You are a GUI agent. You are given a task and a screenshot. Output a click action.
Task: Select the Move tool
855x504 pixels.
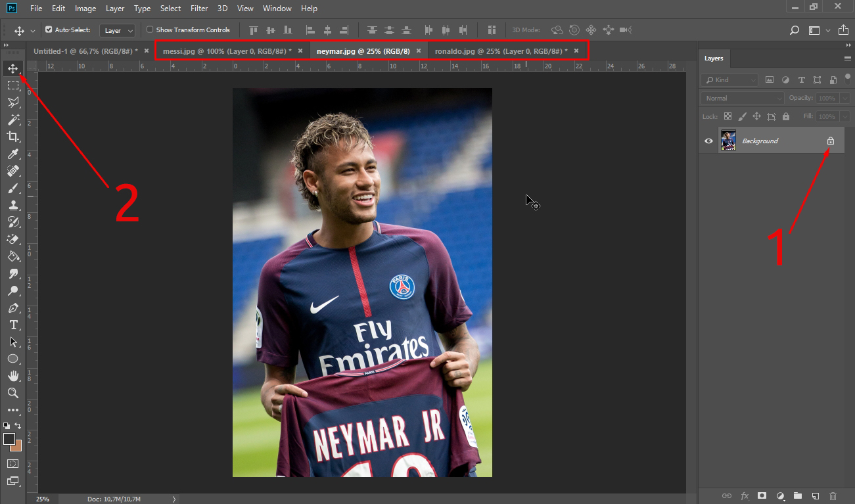click(x=12, y=68)
